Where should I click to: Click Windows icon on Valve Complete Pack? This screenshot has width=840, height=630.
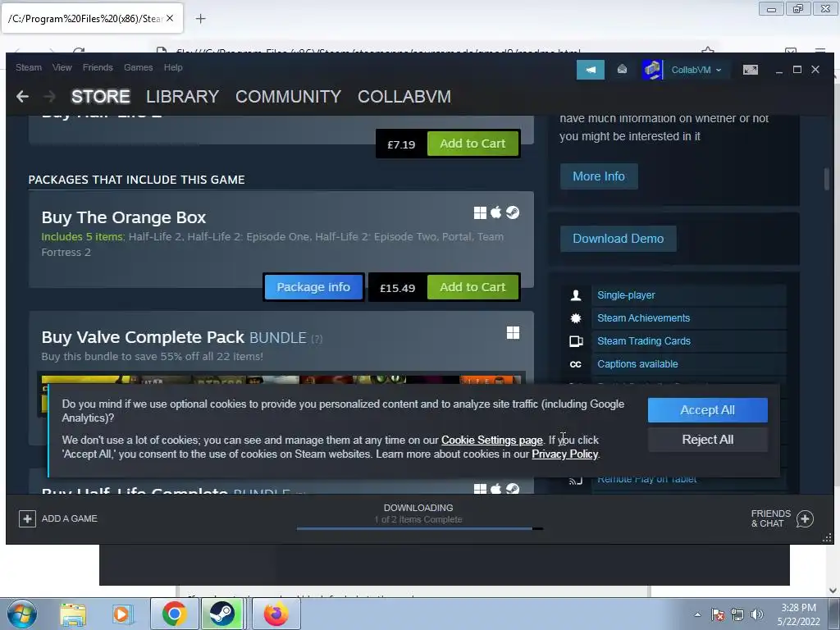(513, 333)
